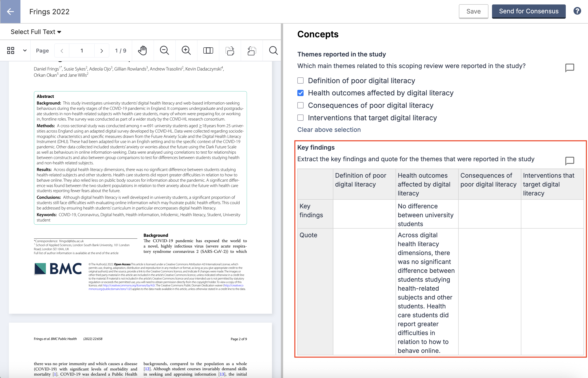Check Definition of poor digital literacy

coord(300,80)
